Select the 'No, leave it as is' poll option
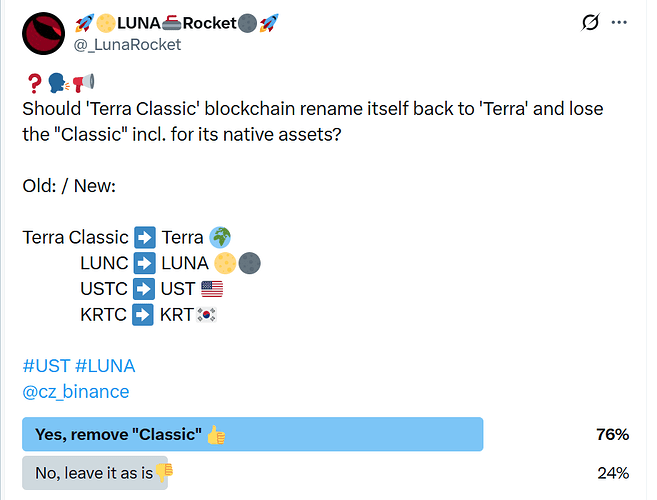This screenshot has width=657, height=500. (95, 472)
